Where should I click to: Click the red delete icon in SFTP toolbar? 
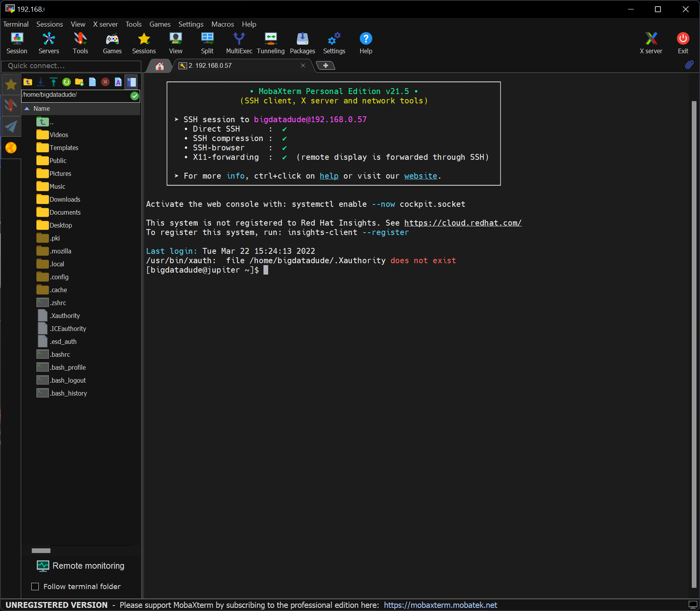105,82
